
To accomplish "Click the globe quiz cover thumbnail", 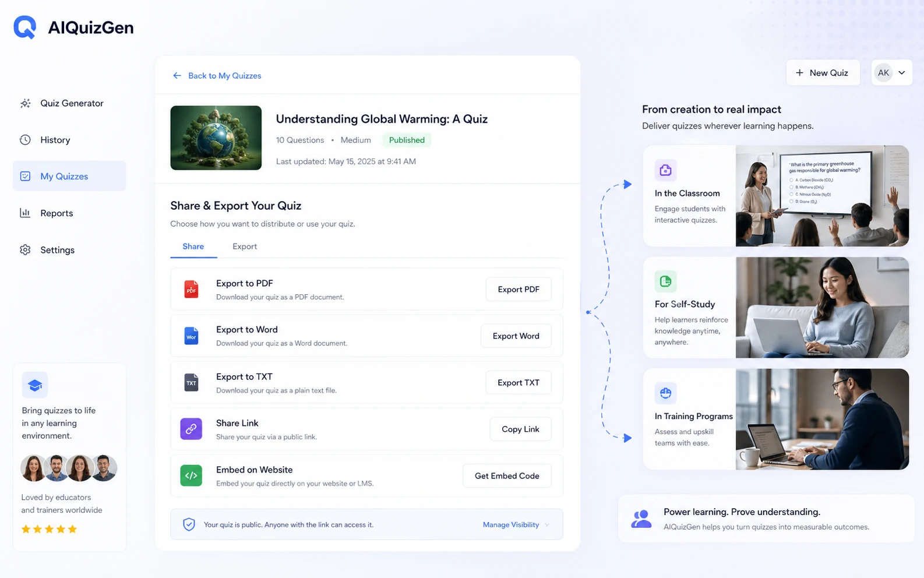I will (x=216, y=138).
